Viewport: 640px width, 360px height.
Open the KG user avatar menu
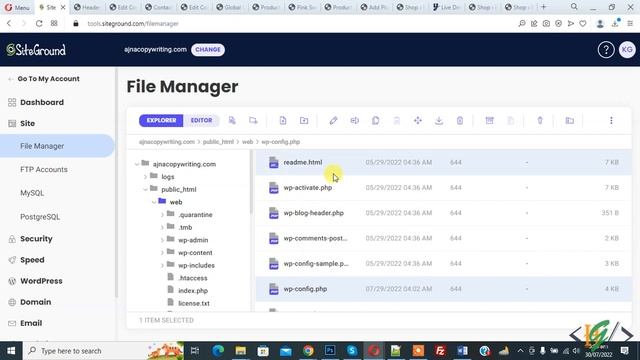pyautogui.click(x=627, y=50)
